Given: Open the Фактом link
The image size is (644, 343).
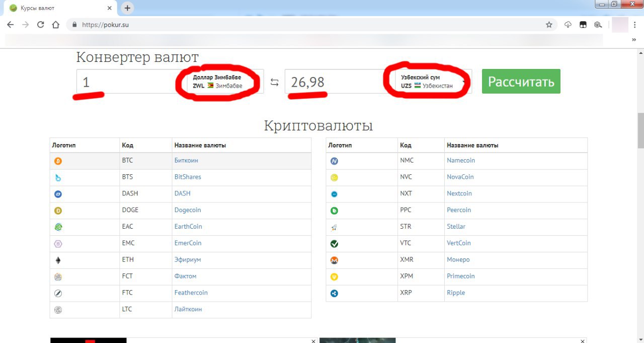Looking at the screenshot, I should (x=185, y=276).
